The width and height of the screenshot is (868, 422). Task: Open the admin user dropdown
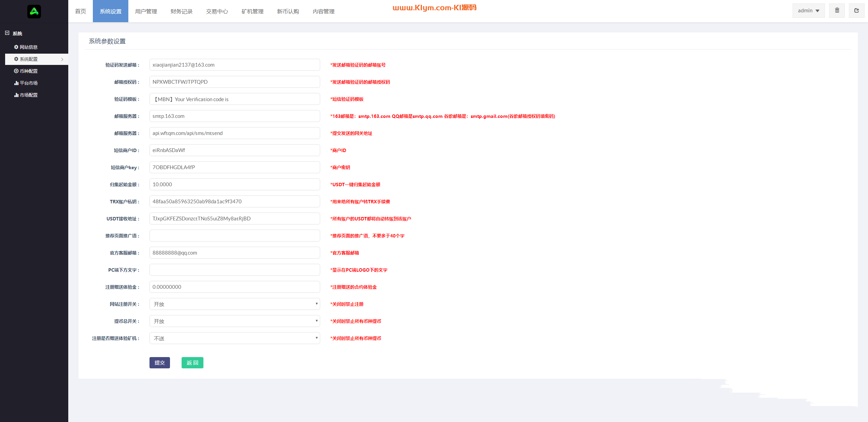[808, 11]
